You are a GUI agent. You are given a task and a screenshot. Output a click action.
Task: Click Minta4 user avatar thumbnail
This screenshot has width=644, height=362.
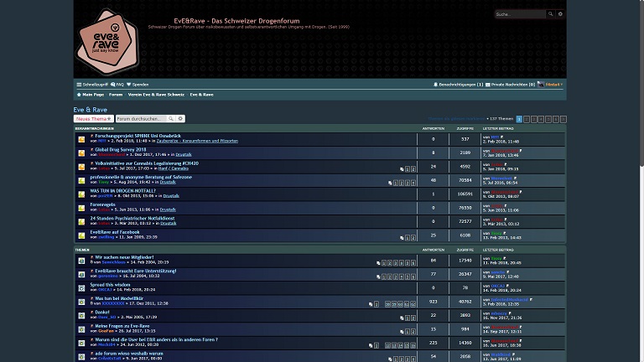541,84
